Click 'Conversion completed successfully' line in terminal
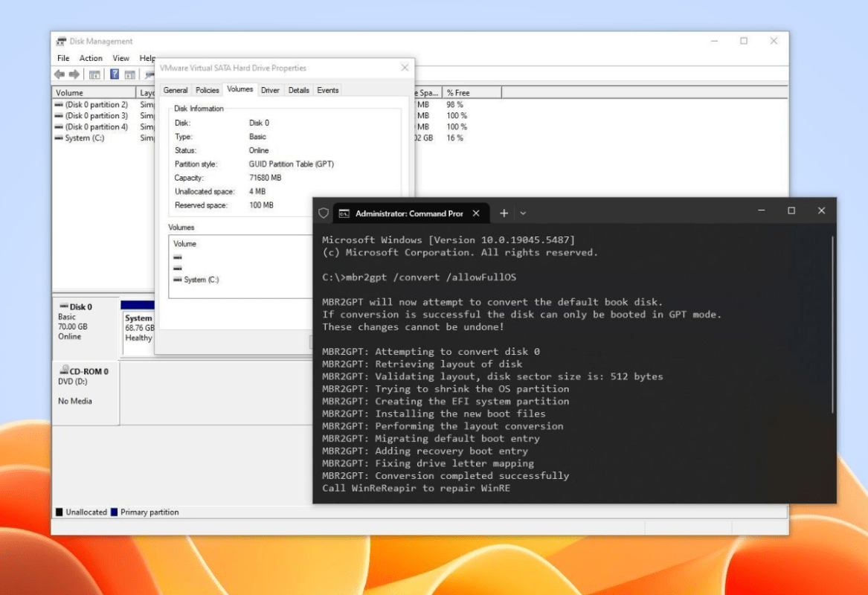This screenshot has width=868, height=595. point(445,476)
